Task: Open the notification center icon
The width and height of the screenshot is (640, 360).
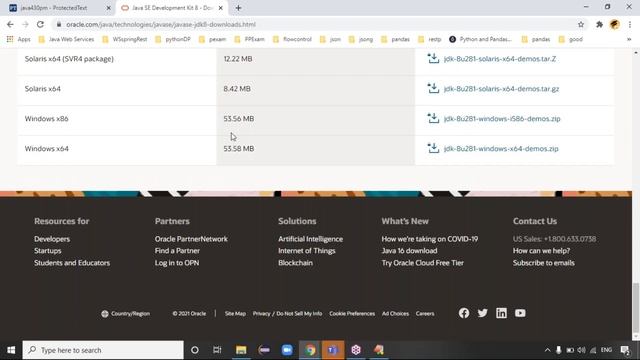Action: coord(624,350)
